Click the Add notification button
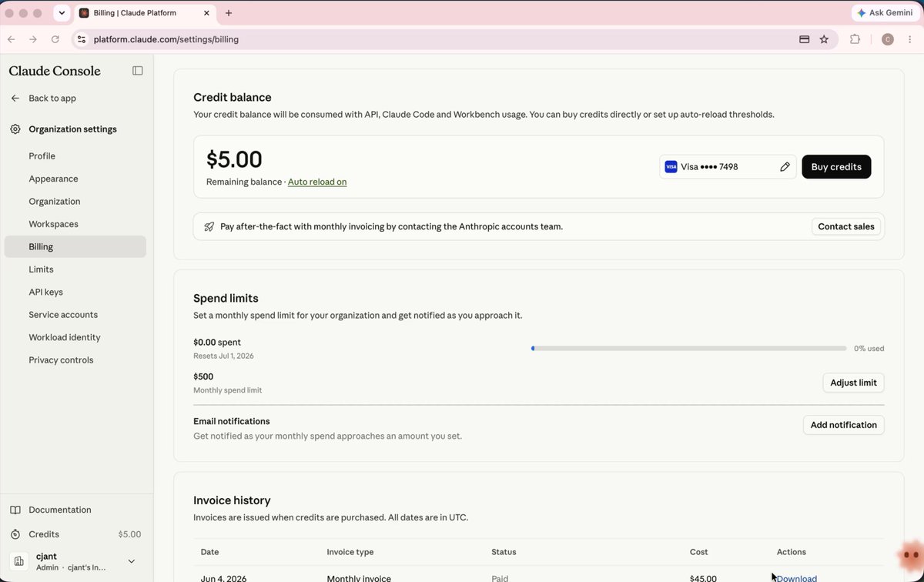924x582 pixels. [843, 425]
